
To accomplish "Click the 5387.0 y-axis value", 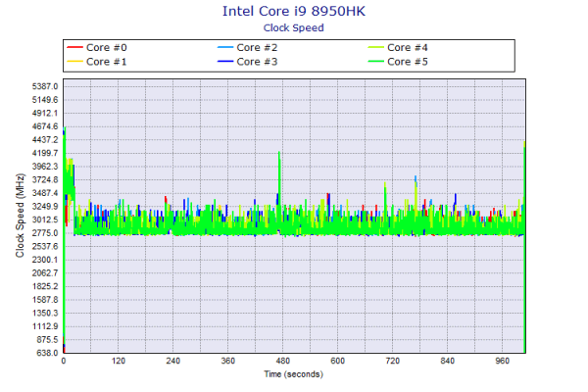I will [x=45, y=86].
